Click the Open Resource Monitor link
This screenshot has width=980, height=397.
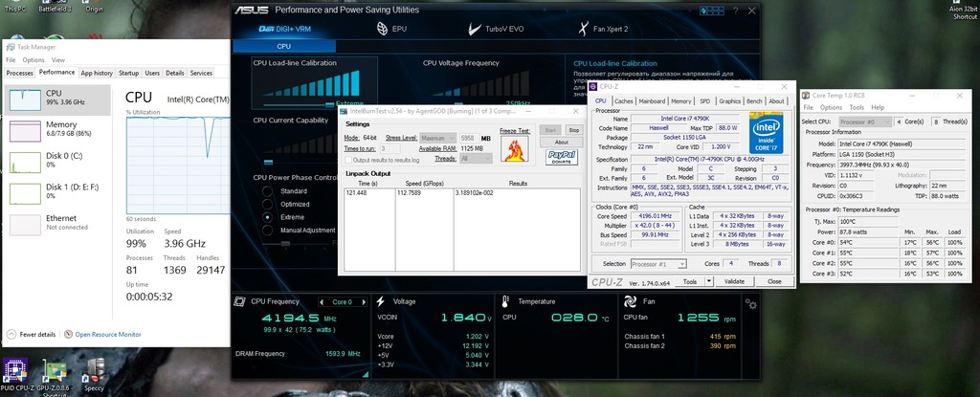click(108, 335)
